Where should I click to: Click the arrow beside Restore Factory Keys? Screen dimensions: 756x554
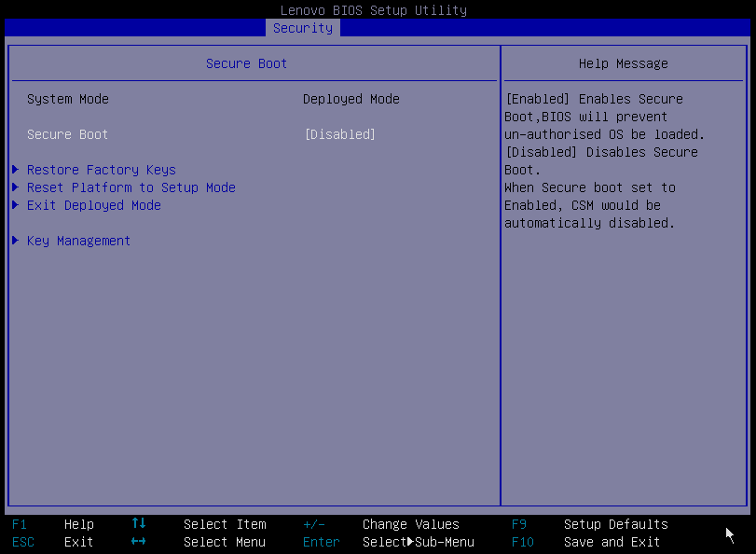click(x=16, y=170)
